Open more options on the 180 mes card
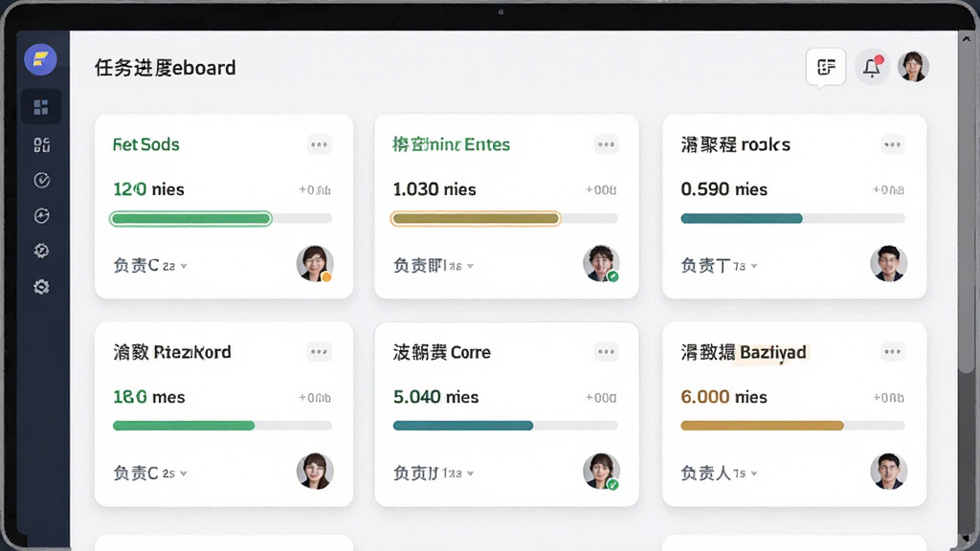 (x=320, y=352)
